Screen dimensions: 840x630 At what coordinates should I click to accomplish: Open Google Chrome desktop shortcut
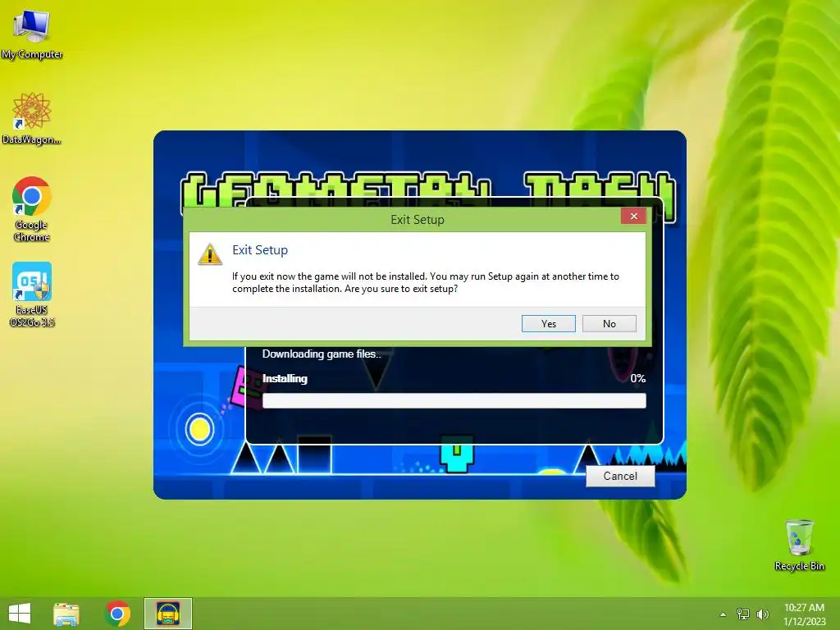click(32, 209)
